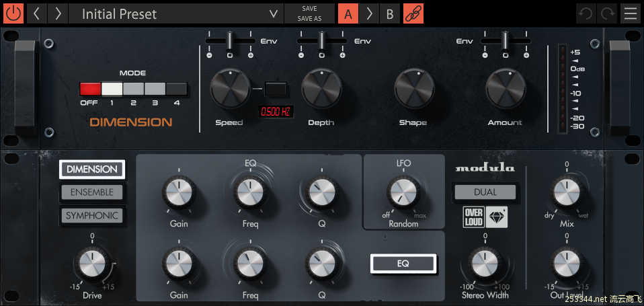
Task: Toggle the orange link chain icon
Action: 413,13
